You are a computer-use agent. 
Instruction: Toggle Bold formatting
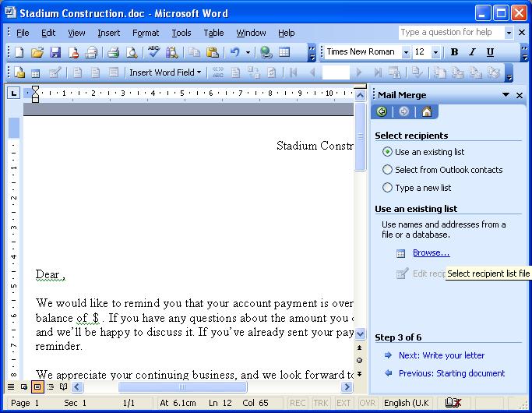(x=454, y=52)
